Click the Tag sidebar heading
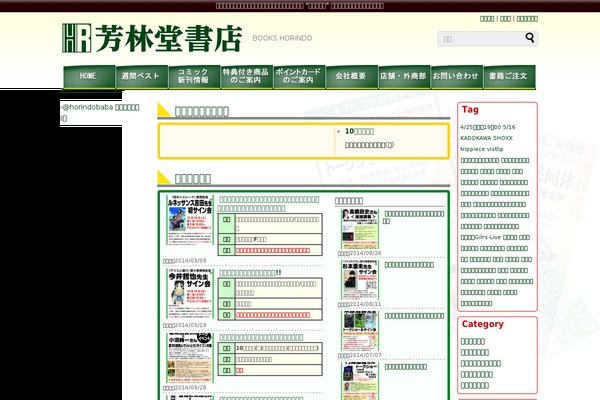The height and width of the screenshot is (400, 600). (470, 110)
